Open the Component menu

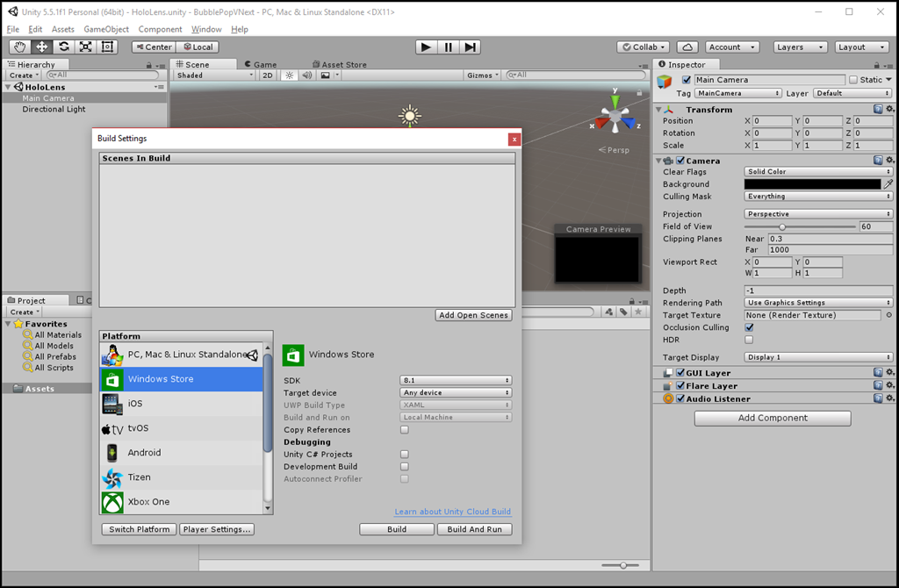(x=160, y=29)
